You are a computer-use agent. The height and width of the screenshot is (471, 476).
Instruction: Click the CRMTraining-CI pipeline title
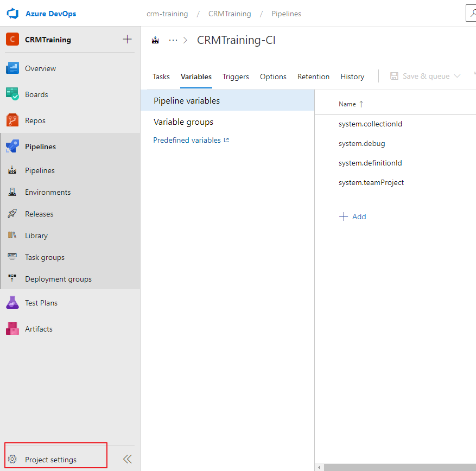click(x=236, y=40)
